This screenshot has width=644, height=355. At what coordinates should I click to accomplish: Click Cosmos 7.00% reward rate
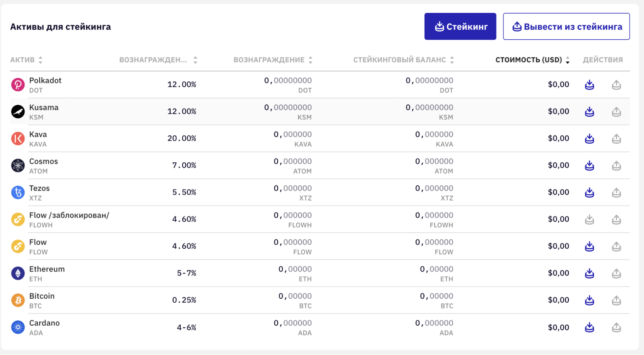click(184, 166)
